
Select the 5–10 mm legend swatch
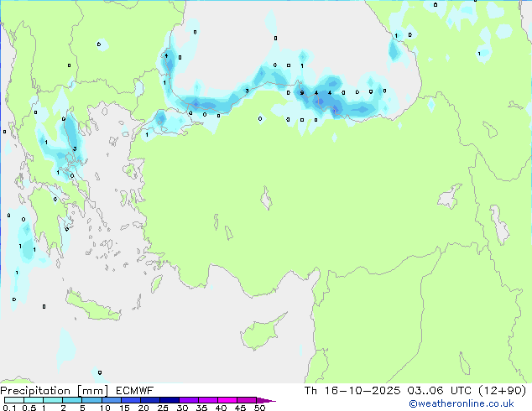point(91,400)
